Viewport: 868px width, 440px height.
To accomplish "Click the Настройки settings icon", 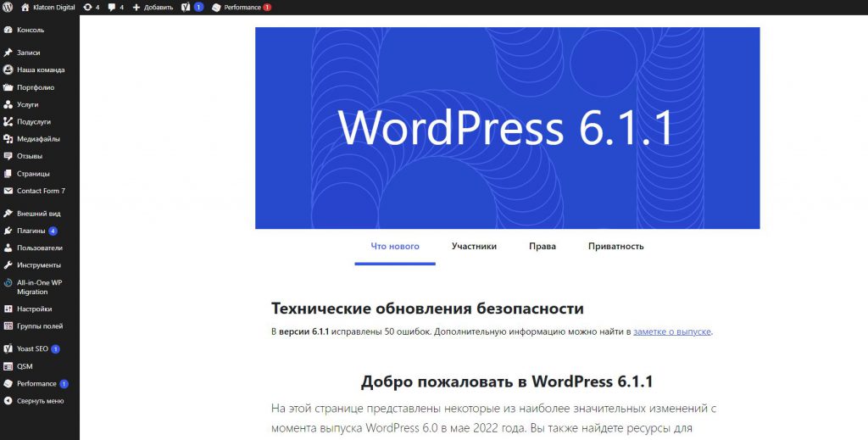I will click(8, 309).
